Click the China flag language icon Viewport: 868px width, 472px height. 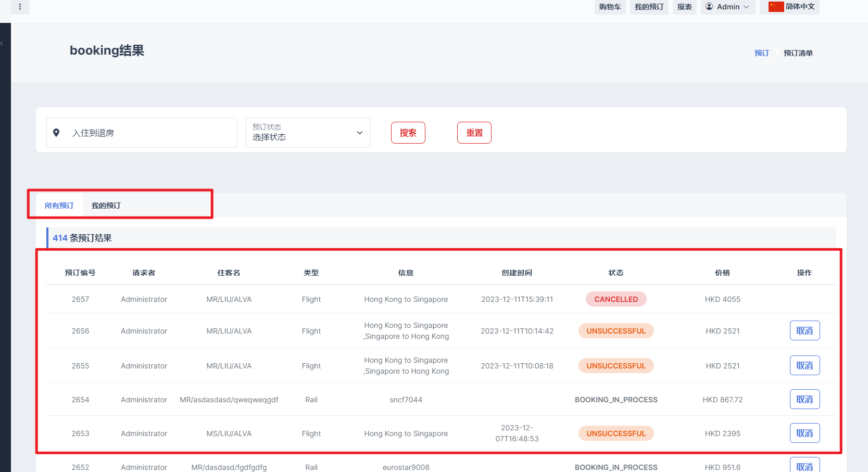(775, 7)
